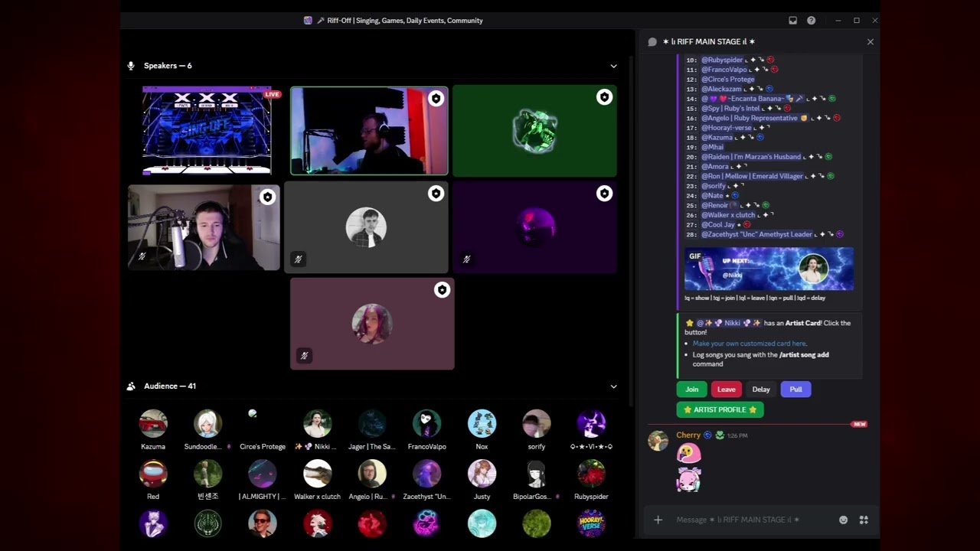
Task: Select webcam tile of man with headphones and microphone
Action: (x=204, y=227)
